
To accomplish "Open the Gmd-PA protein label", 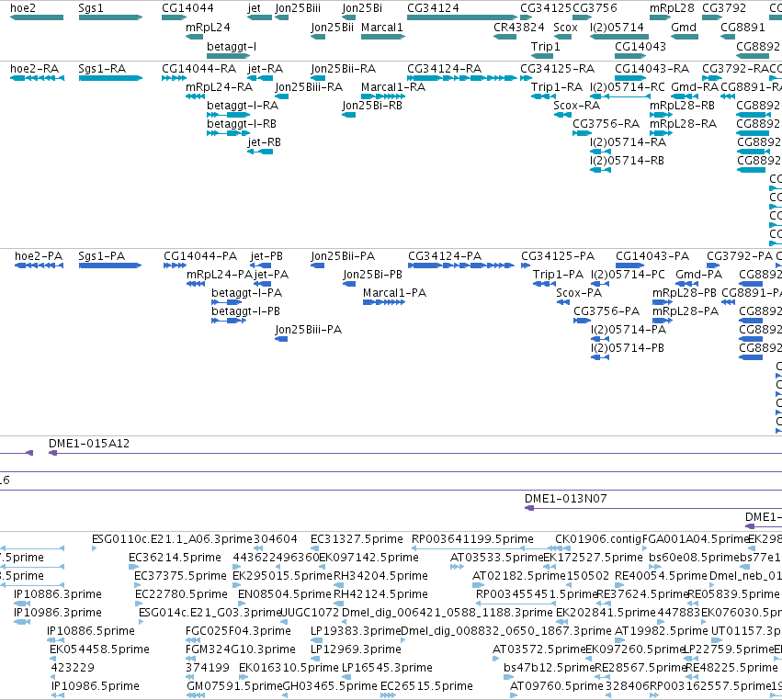I will (698, 275).
